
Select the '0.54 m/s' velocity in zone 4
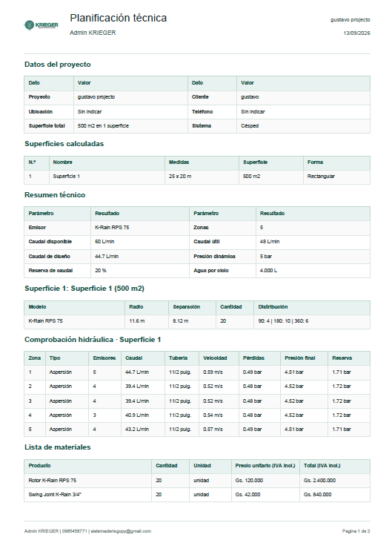213,415
